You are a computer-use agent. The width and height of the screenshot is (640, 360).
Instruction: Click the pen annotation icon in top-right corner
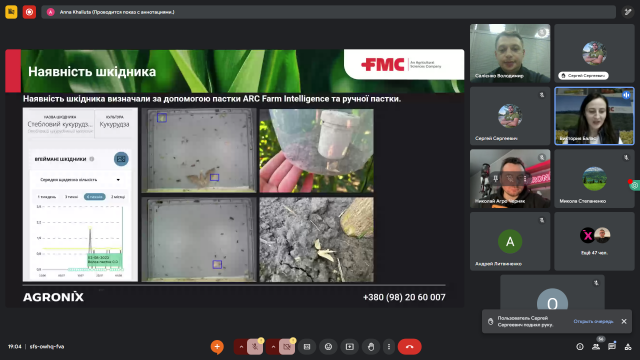[628, 12]
